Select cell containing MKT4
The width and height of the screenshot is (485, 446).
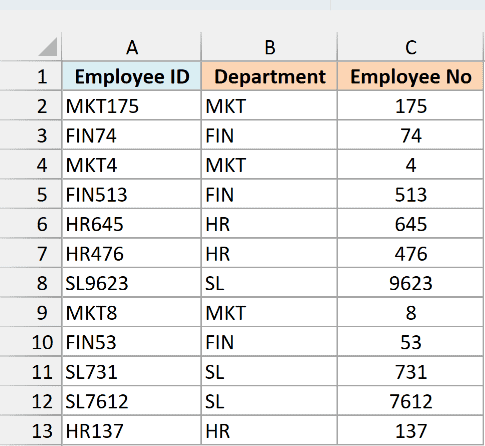[132, 164]
